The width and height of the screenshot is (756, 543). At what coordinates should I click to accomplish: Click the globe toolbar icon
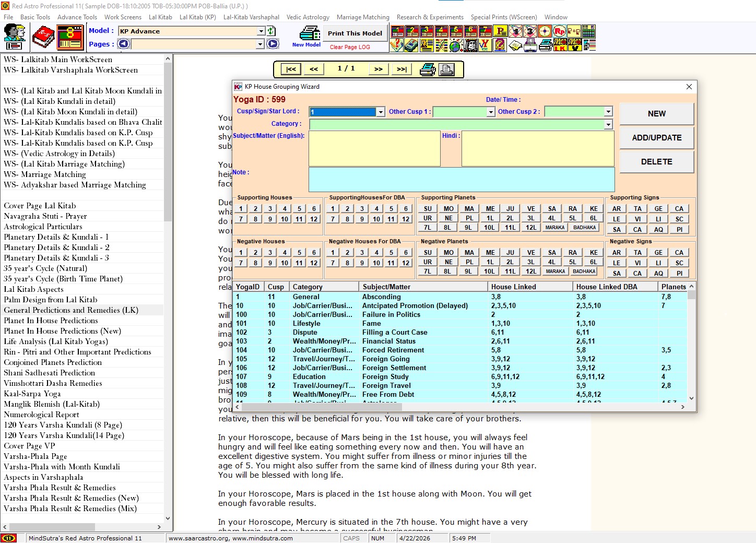point(456,45)
